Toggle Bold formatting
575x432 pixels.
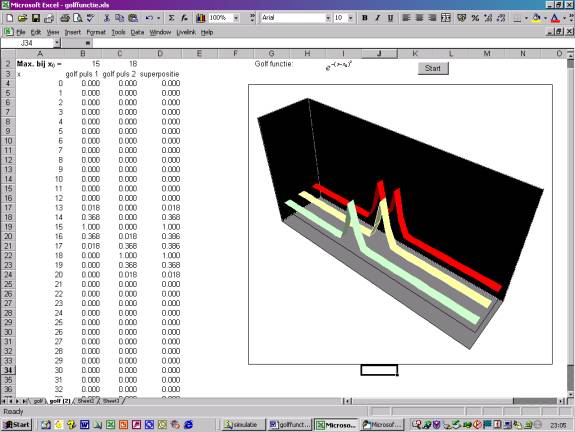(x=365, y=18)
